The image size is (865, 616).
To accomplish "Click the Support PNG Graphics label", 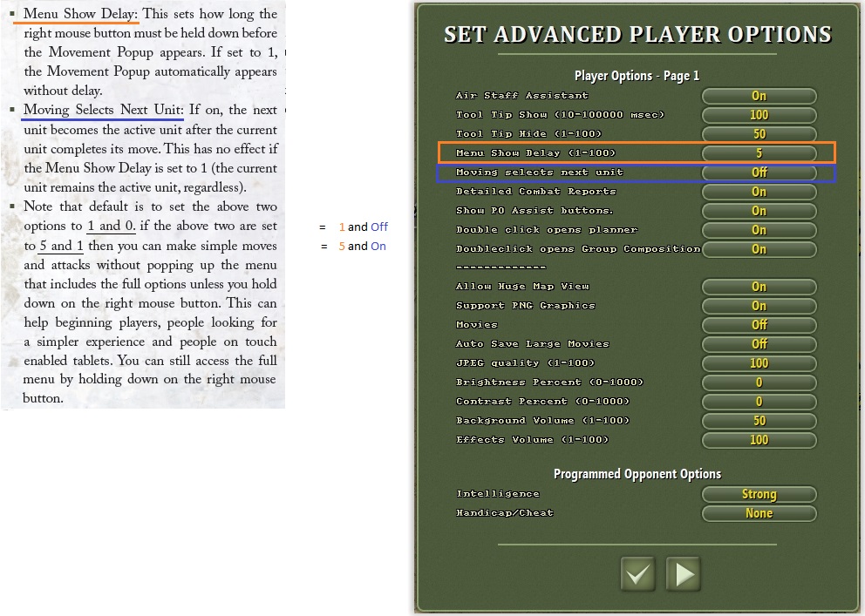I will (x=525, y=305).
